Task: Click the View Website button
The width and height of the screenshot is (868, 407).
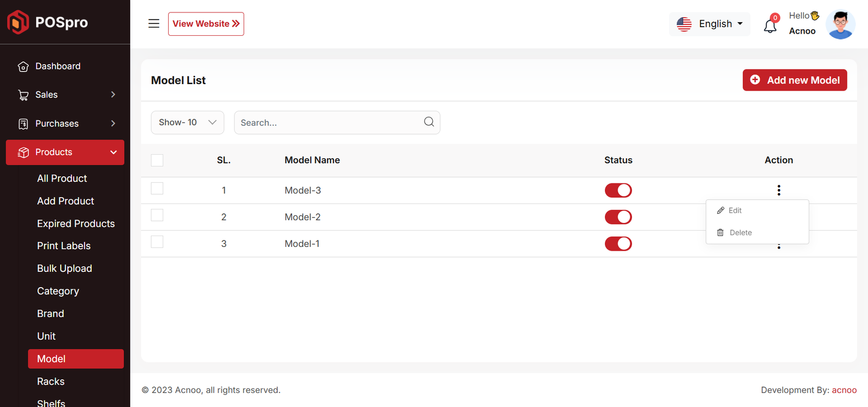Action: (206, 24)
